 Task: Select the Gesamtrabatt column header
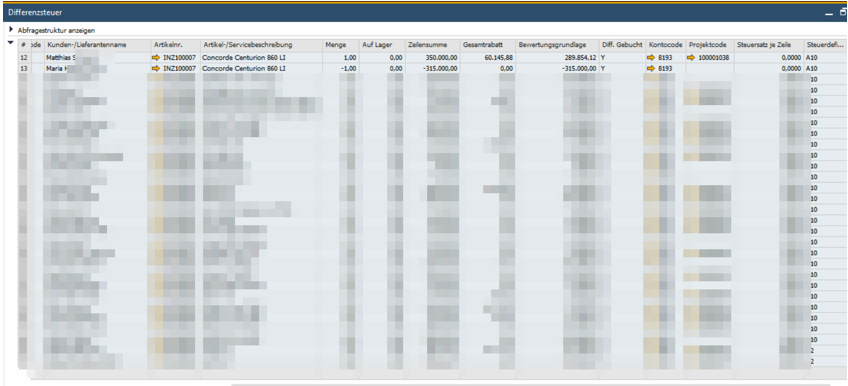[x=487, y=45]
